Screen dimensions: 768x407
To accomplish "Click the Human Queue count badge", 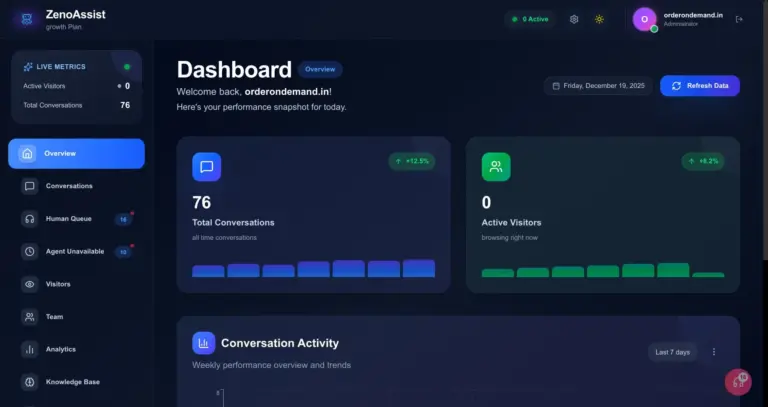I will pos(123,219).
